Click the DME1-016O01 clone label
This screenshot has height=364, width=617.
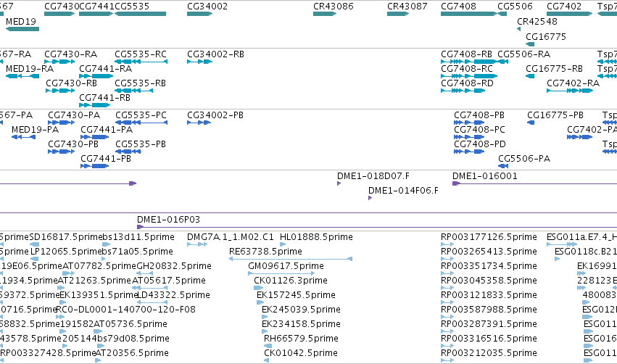[x=485, y=176]
